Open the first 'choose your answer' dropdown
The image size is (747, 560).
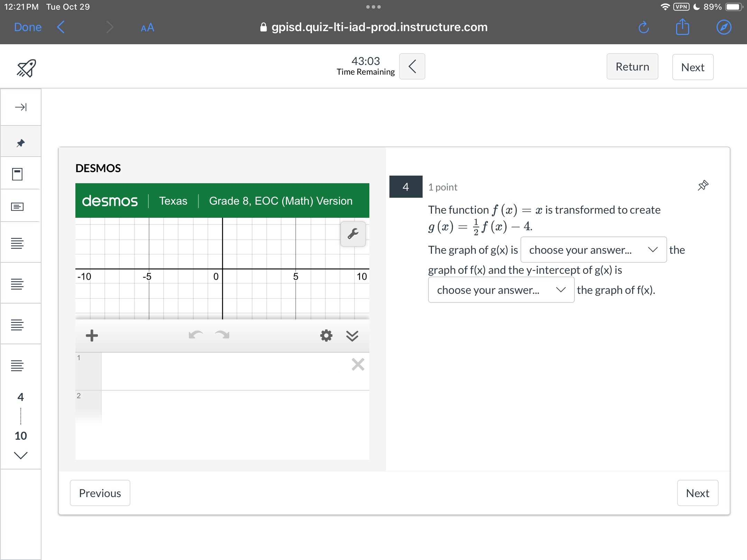[593, 250]
